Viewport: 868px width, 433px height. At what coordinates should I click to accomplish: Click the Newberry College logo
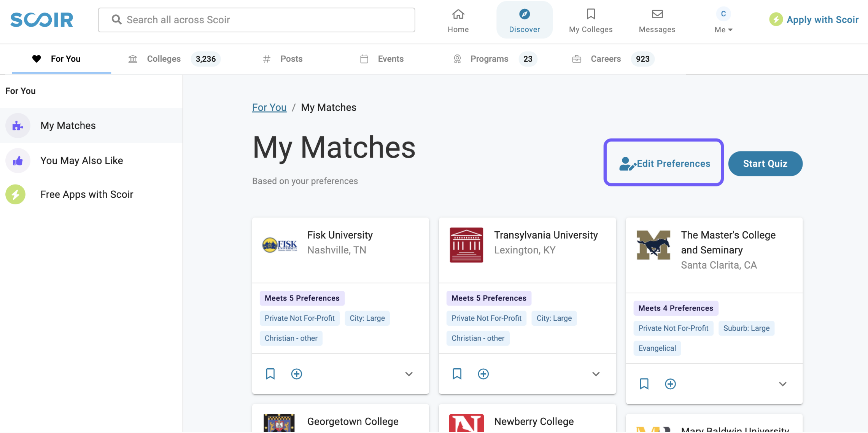[x=466, y=423]
